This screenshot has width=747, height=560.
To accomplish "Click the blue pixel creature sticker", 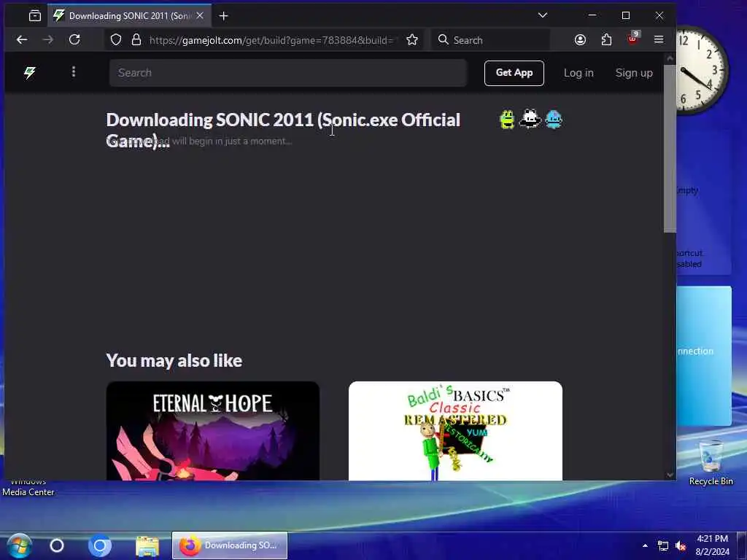I will pyautogui.click(x=554, y=119).
